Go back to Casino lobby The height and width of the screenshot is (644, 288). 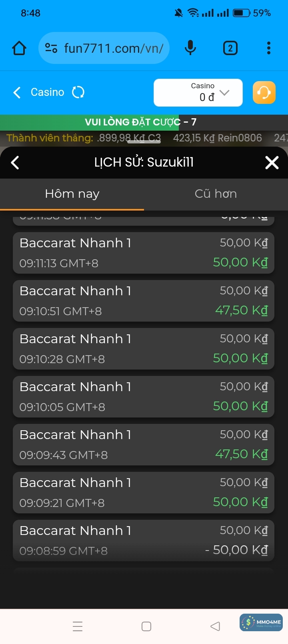[x=17, y=92]
